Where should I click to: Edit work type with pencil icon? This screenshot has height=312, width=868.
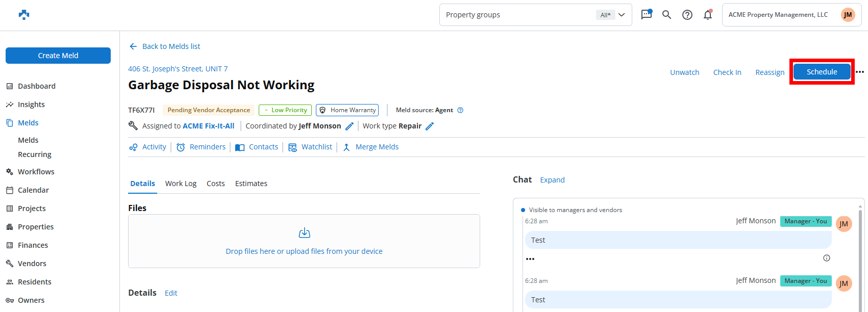click(x=430, y=126)
